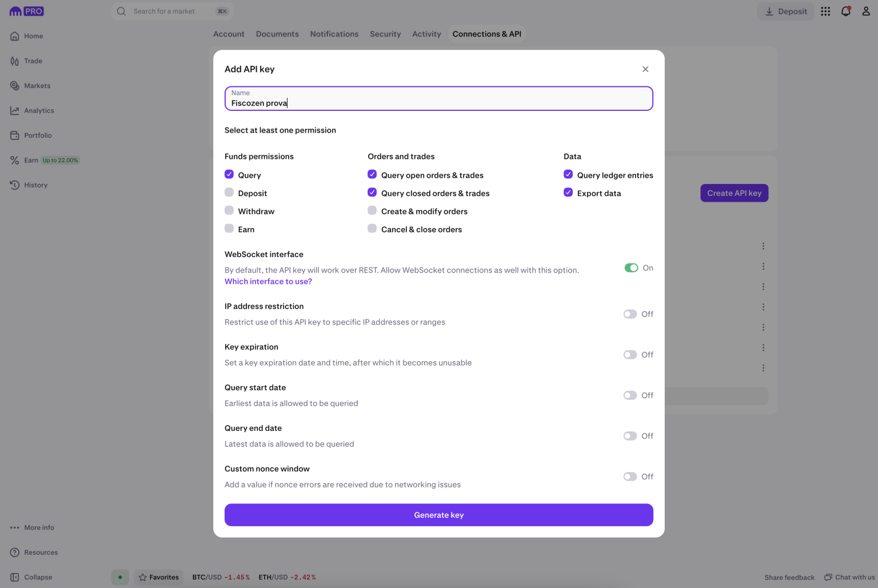
Task: Close the Add API key dialog
Action: pos(645,69)
